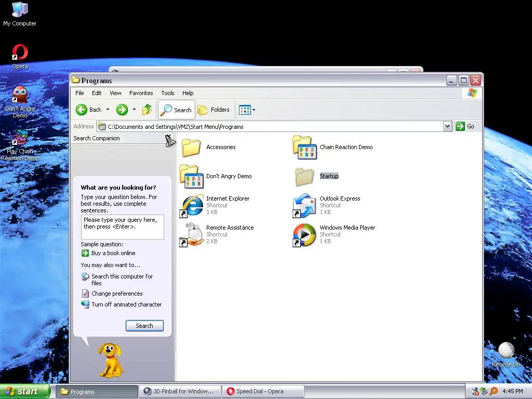The width and height of the screenshot is (532, 399).
Task: Focus the search query text box
Action: point(123,227)
